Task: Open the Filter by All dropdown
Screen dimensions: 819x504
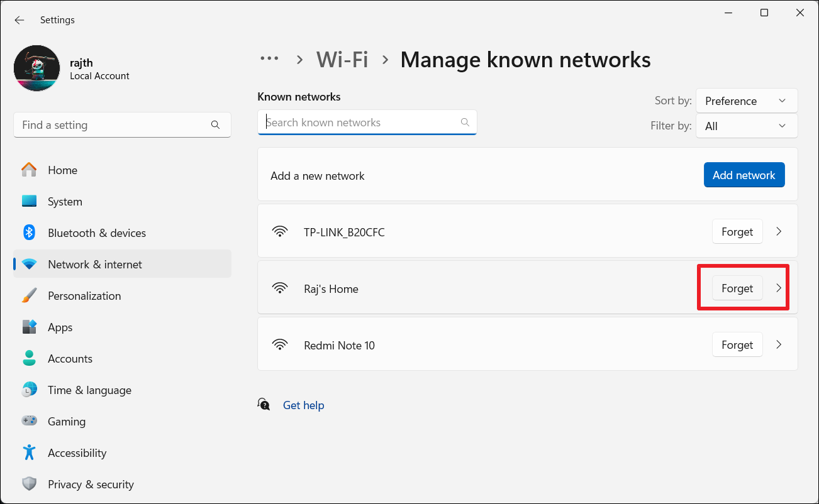Action: (746, 126)
